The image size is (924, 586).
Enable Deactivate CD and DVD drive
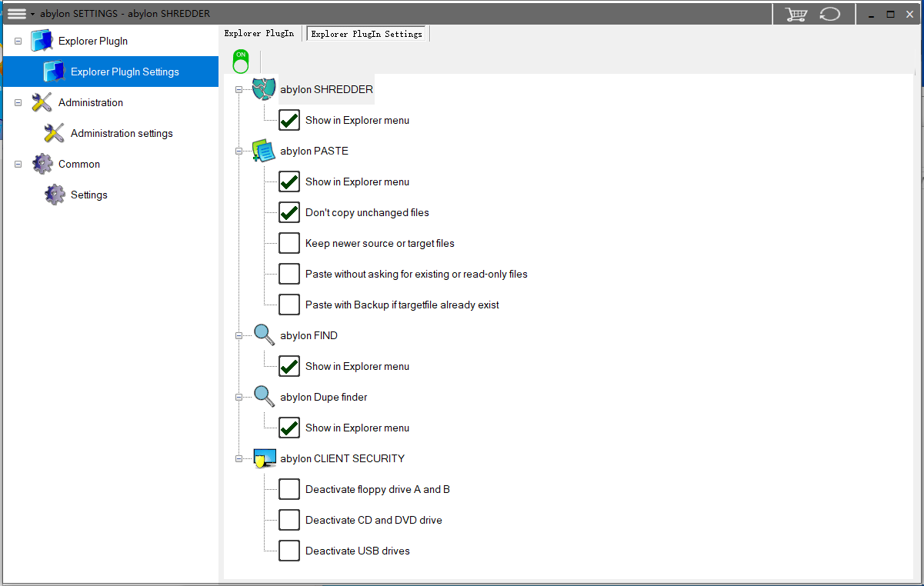pos(289,520)
